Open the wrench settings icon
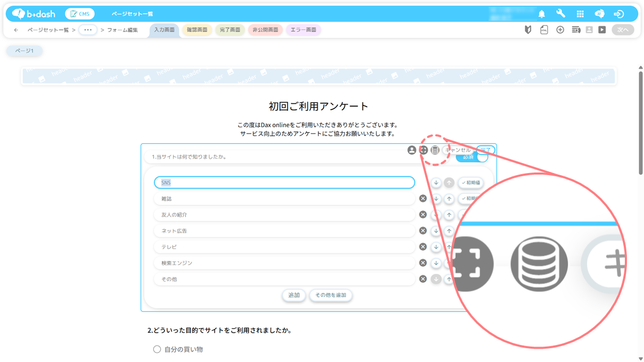This screenshot has width=644, height=362. 560,14
